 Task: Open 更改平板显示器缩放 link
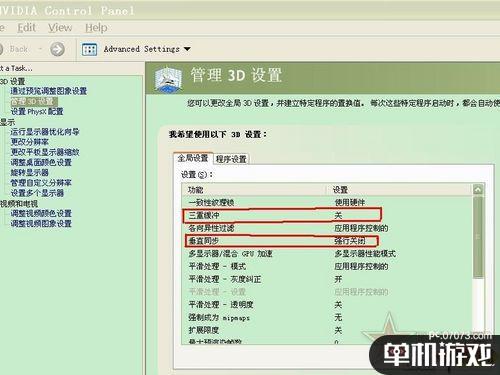[x=45, y=152]
